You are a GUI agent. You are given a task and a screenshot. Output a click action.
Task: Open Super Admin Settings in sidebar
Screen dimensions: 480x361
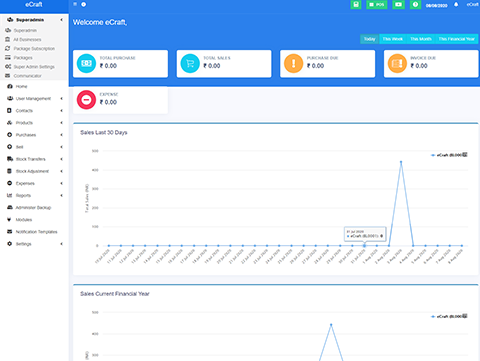tap(34, 67)
